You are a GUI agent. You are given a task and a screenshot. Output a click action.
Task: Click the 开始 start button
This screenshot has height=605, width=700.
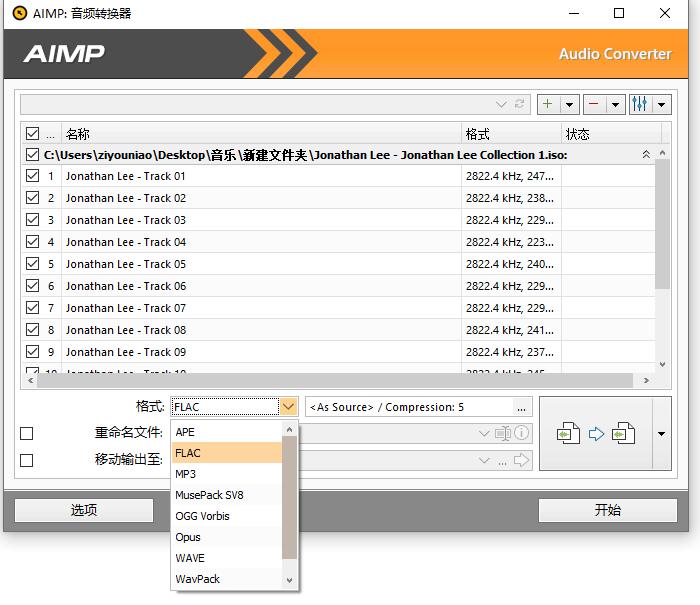click(608, 510)
